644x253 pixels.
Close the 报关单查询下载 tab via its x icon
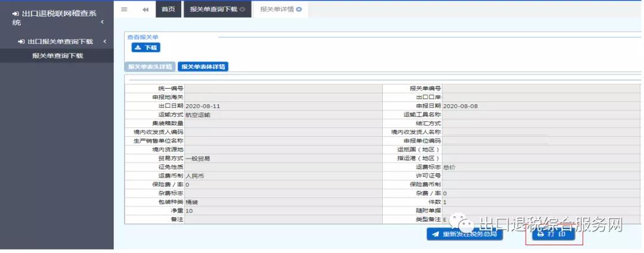click(x=243, y=10)
